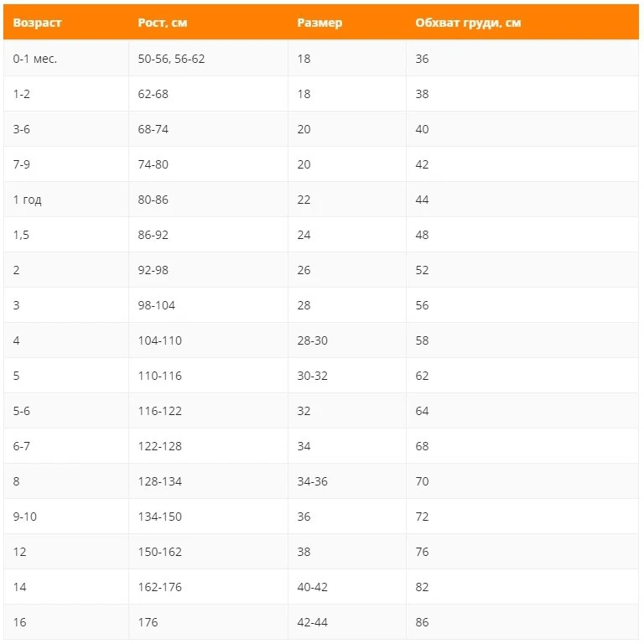
Task: Click the size cell "34-36"
Action: pos(312,481)
